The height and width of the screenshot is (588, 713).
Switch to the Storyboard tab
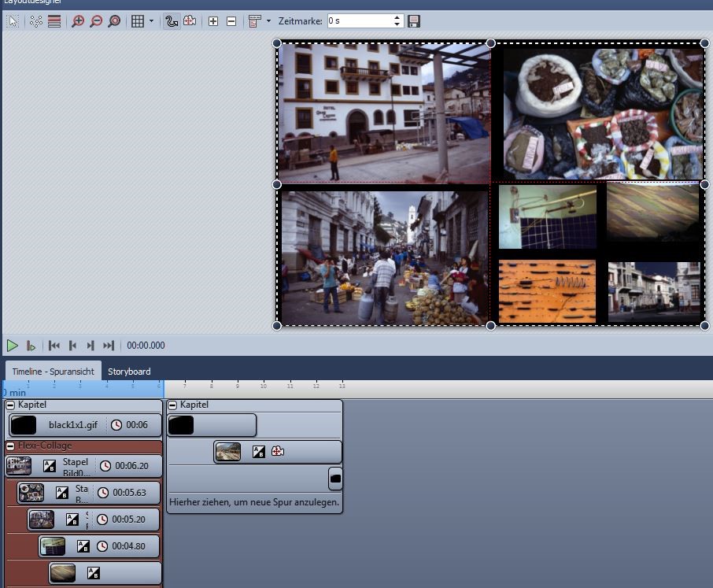click(x=129, y=371)
